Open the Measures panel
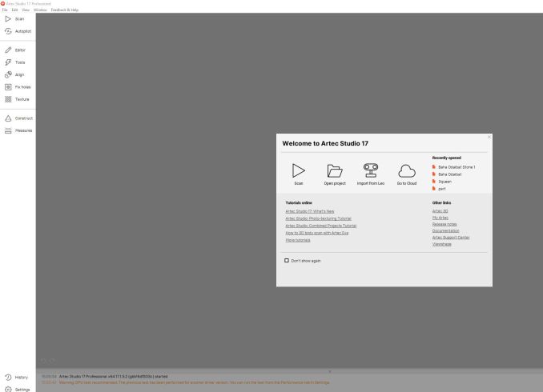This screenshot has width=543, height=392. 18,130
